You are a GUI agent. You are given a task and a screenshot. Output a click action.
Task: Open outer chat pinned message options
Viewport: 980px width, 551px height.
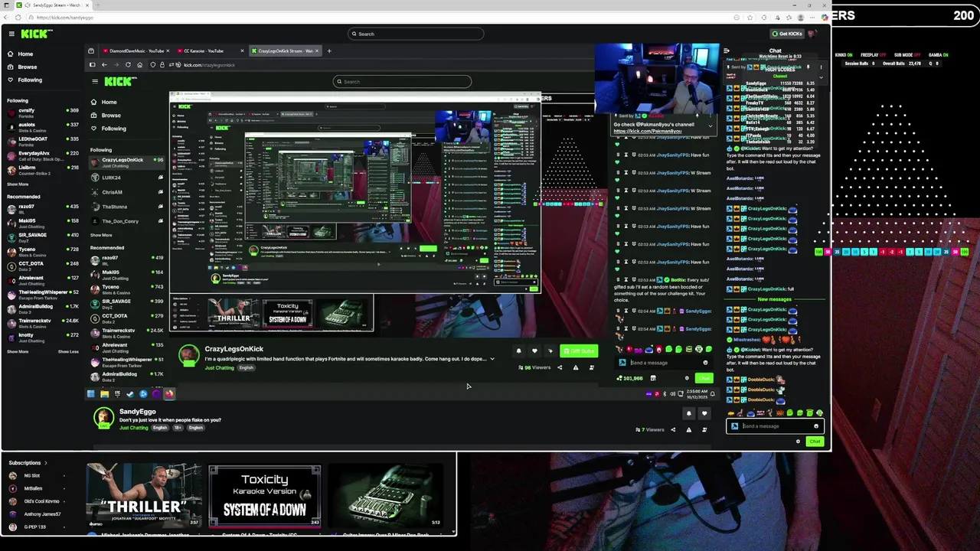click(821, 67)
